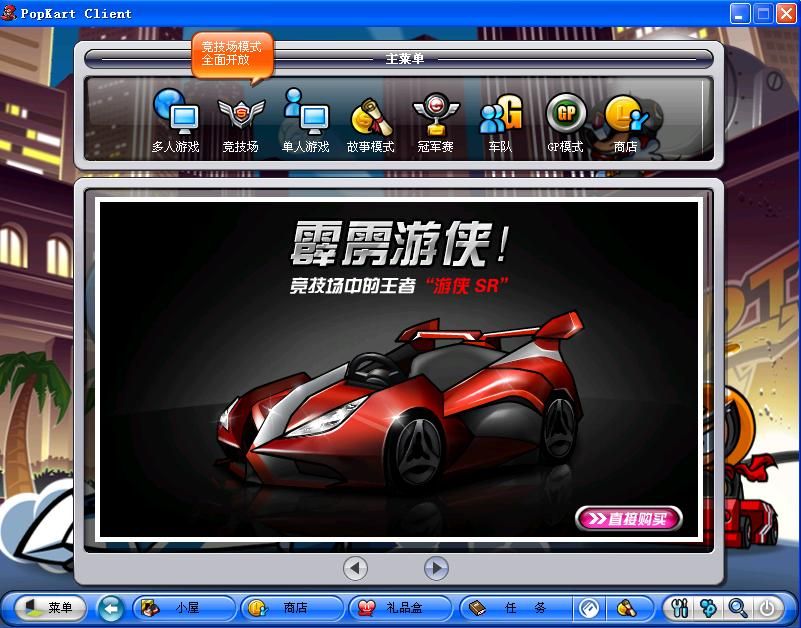Click the blue back arrow button
801x628 pixels.
[x=111, y=607]
